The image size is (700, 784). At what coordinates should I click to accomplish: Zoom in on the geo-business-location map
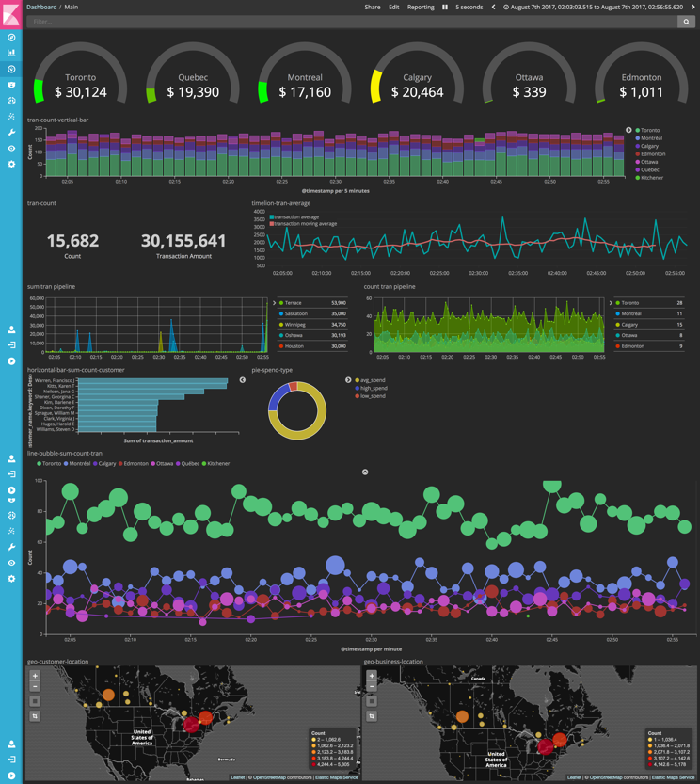pos(372,676)
